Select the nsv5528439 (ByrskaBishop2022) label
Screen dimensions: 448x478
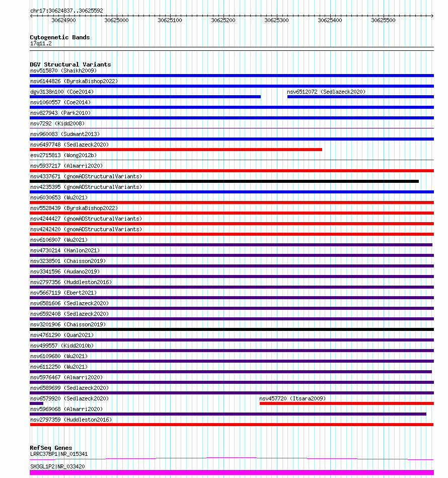tap(74, 208)
